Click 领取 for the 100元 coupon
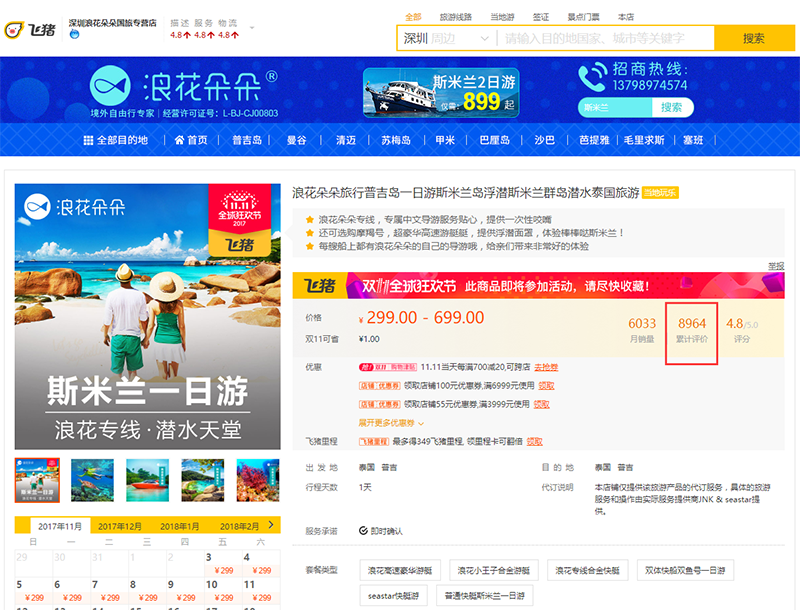Screen dimensions: 800x610 tap(546, 386)
